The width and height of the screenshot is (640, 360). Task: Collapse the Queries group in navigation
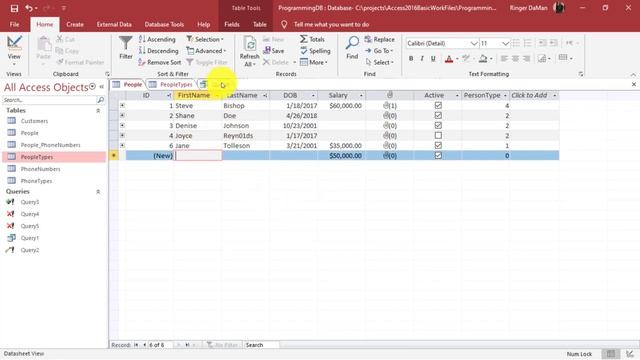point(98,191)
